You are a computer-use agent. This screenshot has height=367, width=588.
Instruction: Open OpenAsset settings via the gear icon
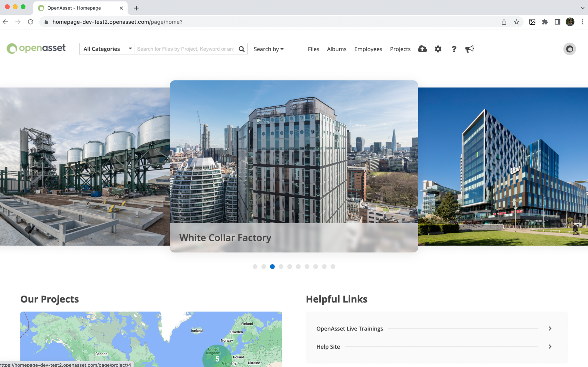[438, 49]
